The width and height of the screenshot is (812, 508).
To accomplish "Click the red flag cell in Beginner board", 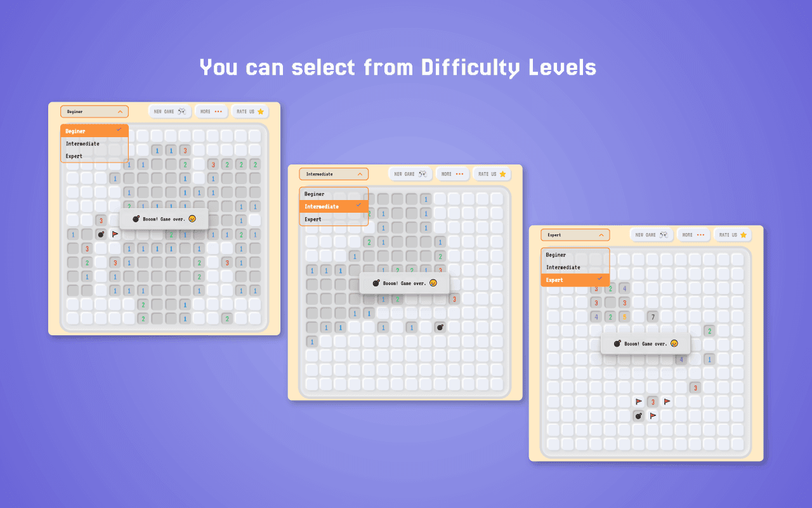I will coord(115,234).
